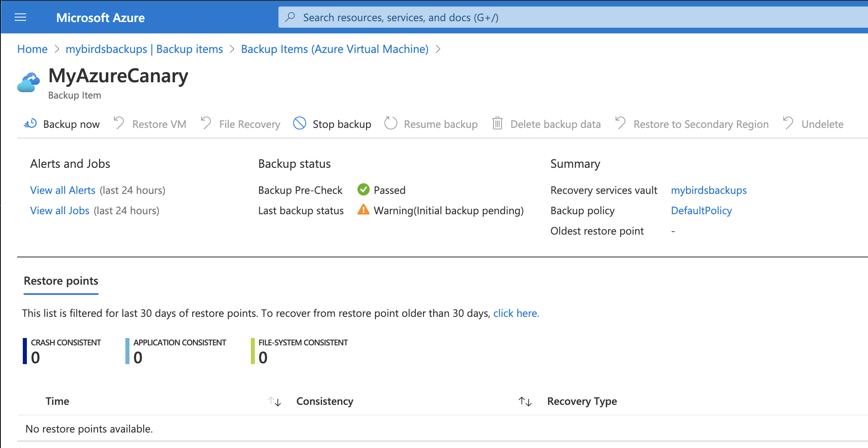The image size is (868, 448).
Task: Go to Microsoft Azure home title
Action: click(x=100, y=18)
